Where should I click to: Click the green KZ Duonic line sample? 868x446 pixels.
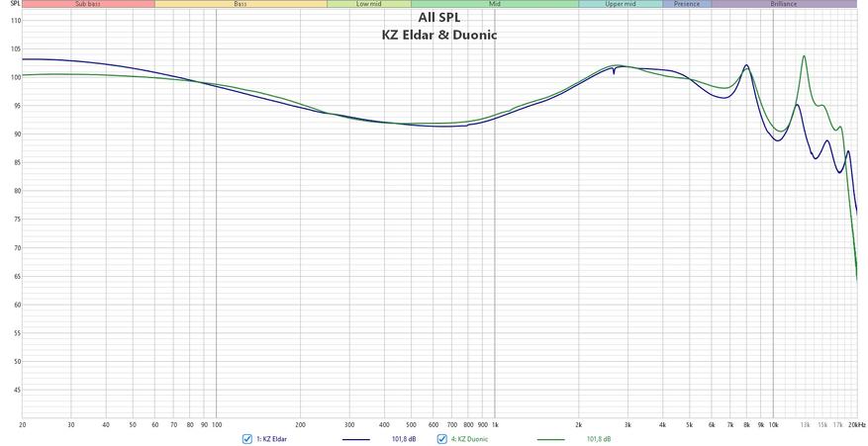point(551,439)
